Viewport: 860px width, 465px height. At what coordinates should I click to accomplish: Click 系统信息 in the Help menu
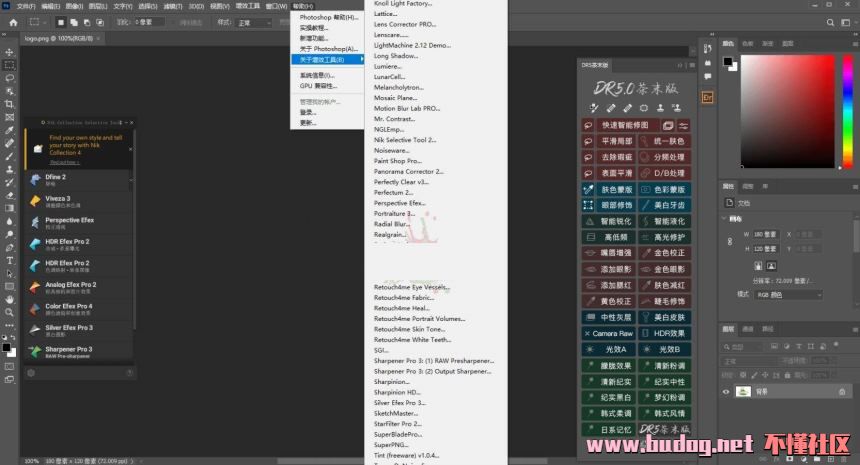(x=315, y=75)
